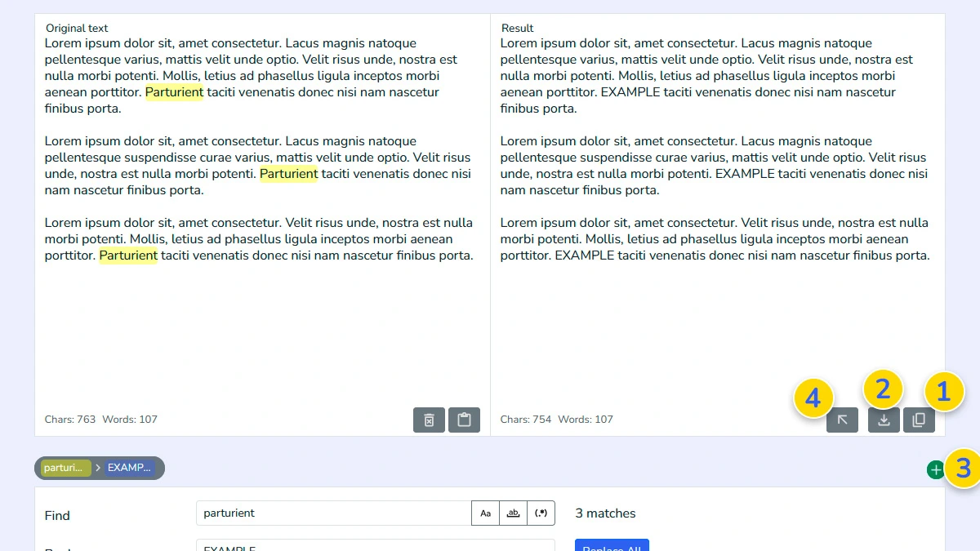Paste clipboard contents using the clipboard icon
This screenshot has width=980, height=551.
pos(464,420)
